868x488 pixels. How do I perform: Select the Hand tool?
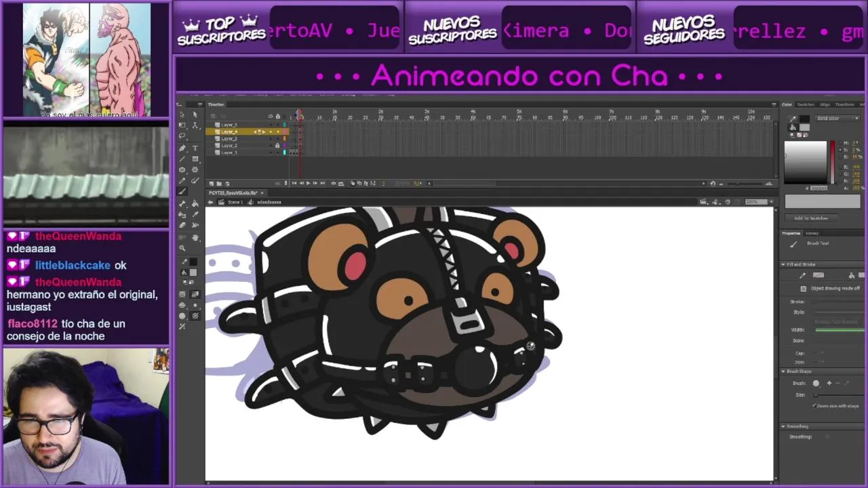195,237
